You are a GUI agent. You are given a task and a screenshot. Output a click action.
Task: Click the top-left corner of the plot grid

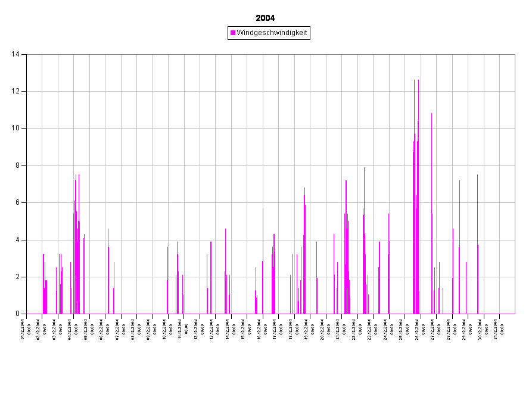[x=27, y=55]
